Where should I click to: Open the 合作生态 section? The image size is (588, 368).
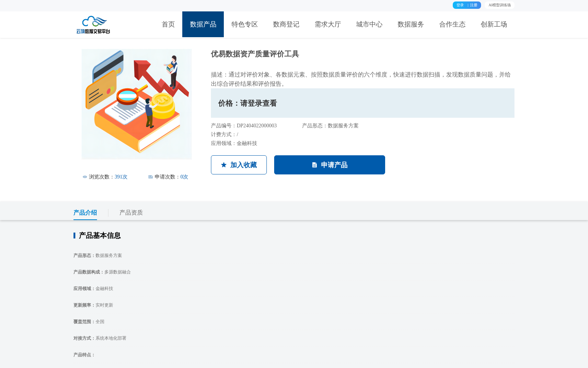pos(452,24)
